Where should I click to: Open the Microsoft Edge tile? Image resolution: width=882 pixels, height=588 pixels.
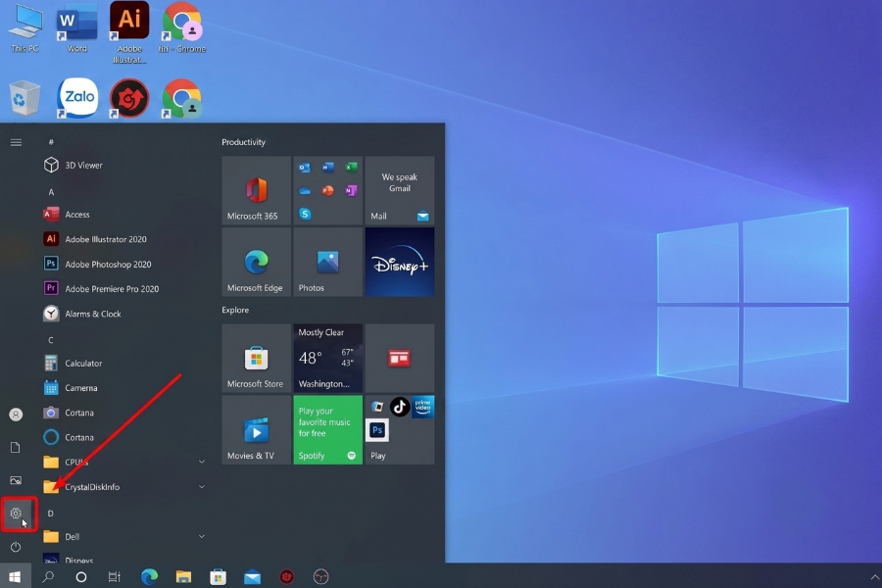pos(257,263)
